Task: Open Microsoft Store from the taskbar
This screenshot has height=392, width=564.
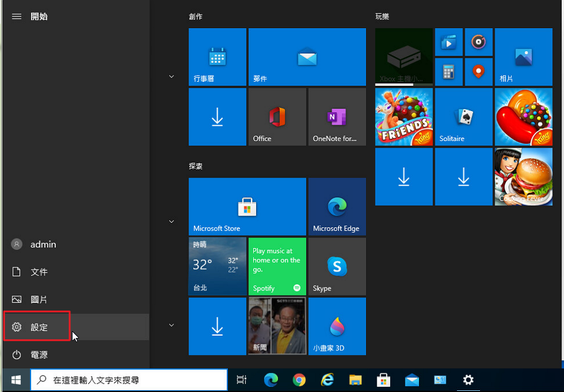Action: [x=384, y=380]
